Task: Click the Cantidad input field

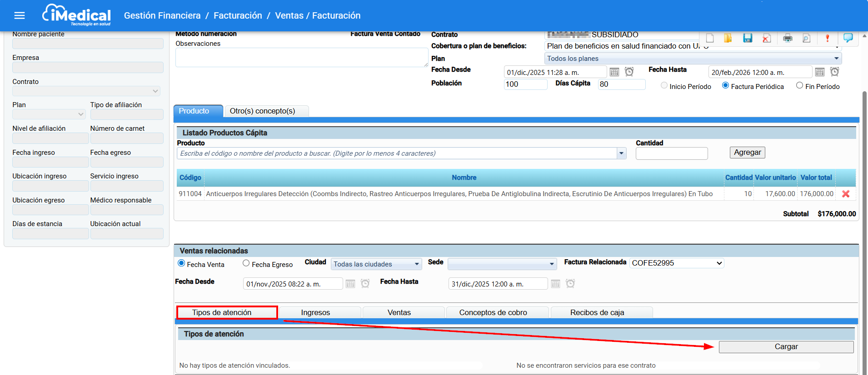Action: click(671, 153)
